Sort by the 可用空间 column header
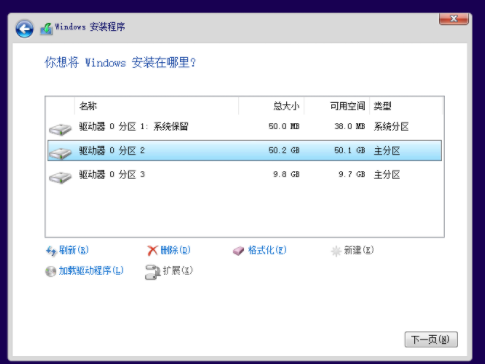Viewport: 485px width, 364px height. click(337, 106)
